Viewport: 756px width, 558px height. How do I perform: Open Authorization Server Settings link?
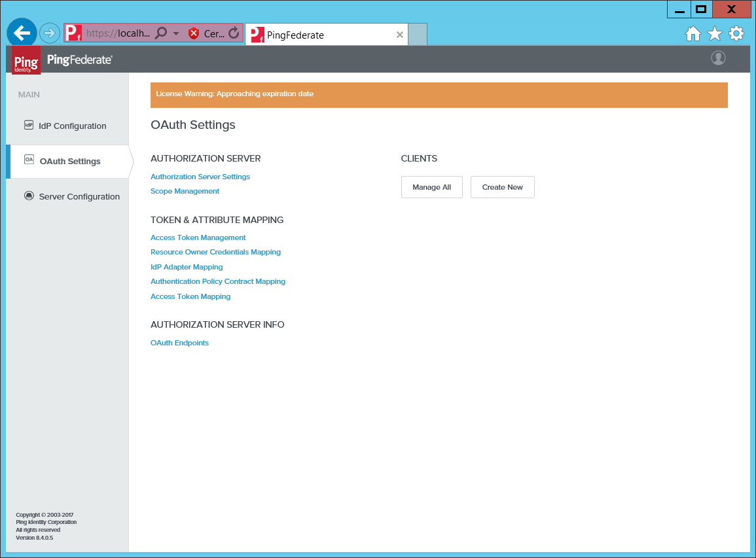(x=200, y=177)
